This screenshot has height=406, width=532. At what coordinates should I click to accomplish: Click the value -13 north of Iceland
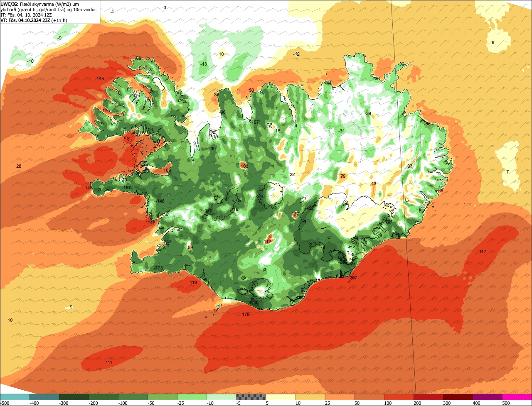(203, 64)
